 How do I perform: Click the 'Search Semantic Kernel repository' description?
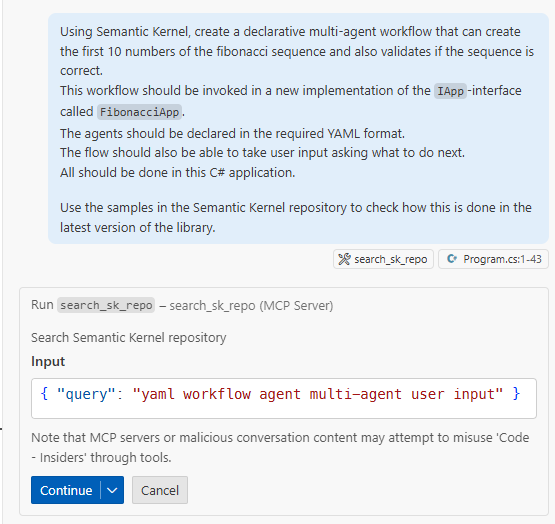pos(128,338)
